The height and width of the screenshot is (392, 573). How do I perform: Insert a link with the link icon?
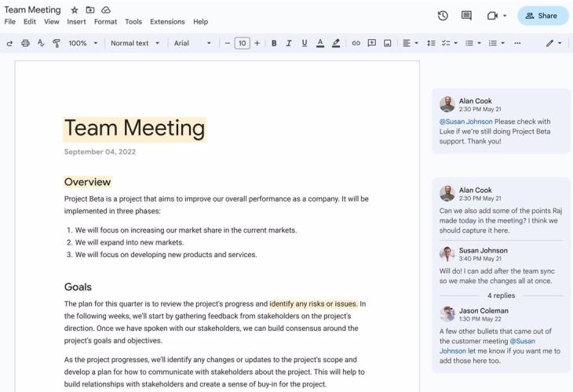point(356,43)
